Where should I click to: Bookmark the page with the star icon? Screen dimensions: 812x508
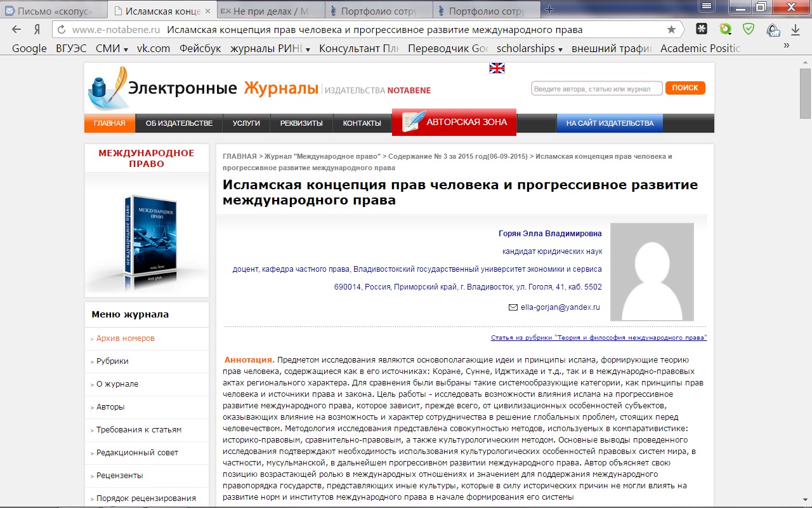[671, 30]
